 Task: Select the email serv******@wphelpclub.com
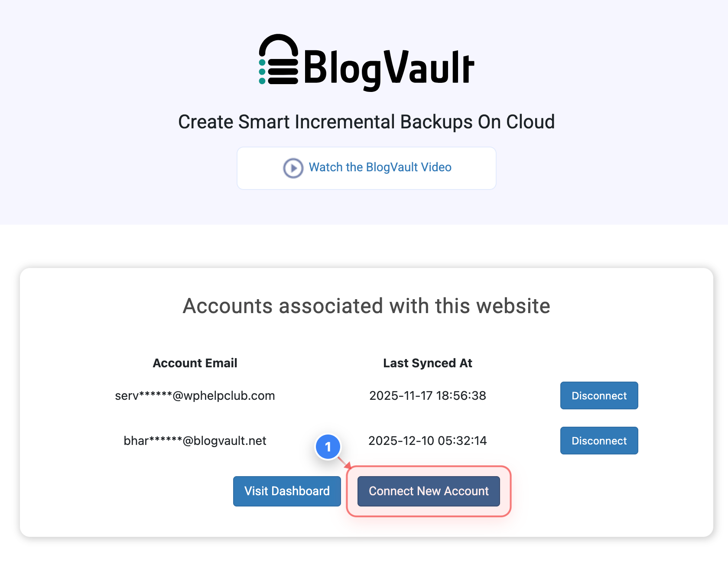click(195, 395)
